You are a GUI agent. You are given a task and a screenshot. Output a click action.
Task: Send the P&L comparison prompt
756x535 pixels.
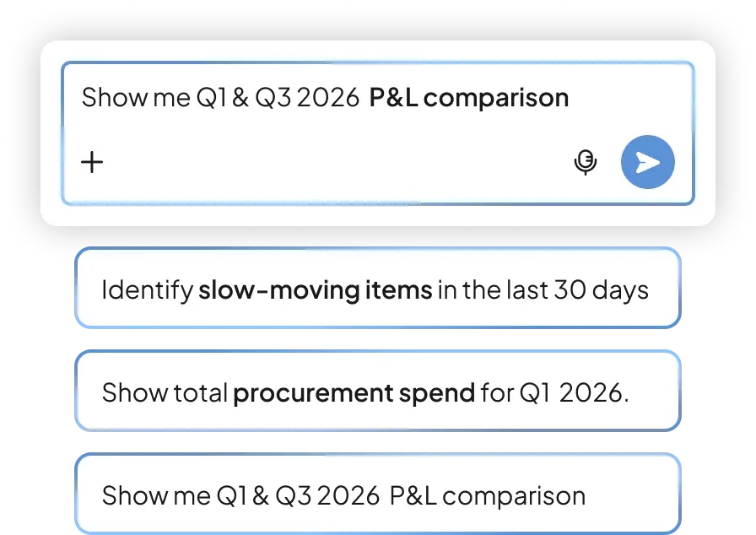tap(647, 161)
